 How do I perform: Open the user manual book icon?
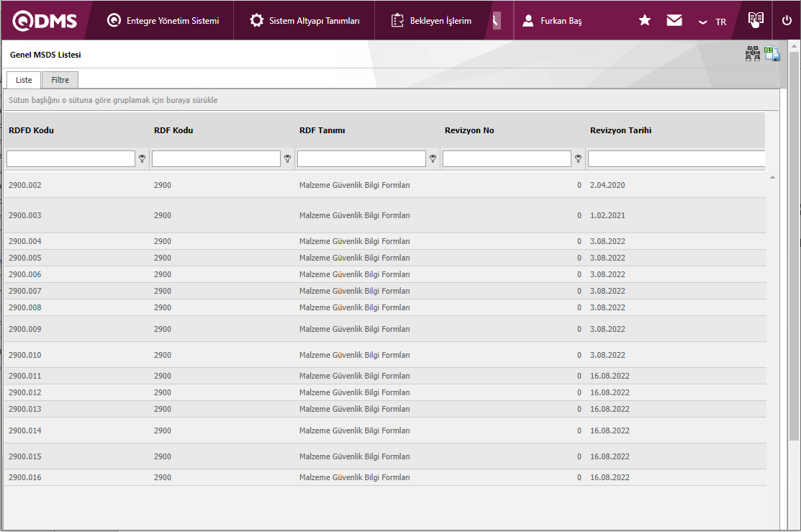tap(755, 20)
